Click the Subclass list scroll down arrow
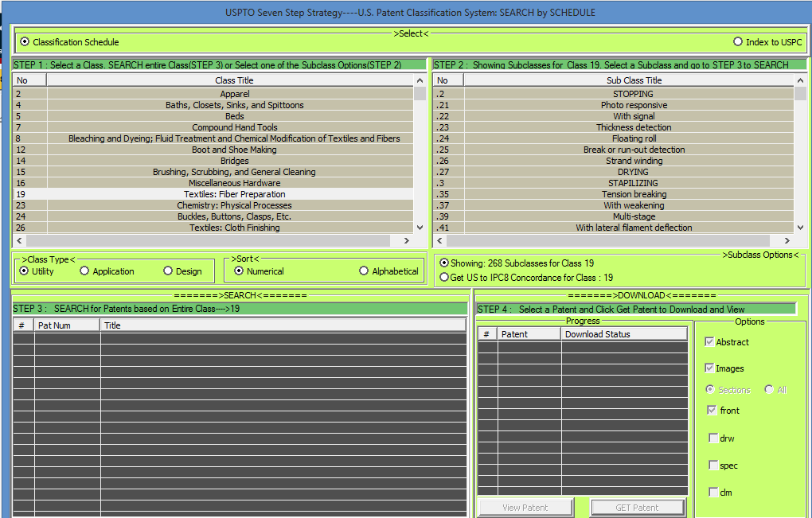The width and height of the screenshot is (812, 518). 800,228
